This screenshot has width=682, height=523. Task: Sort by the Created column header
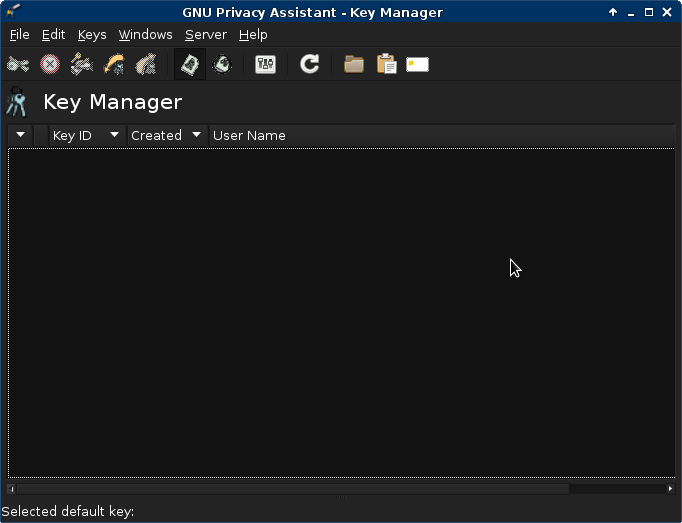pos(168,135)
